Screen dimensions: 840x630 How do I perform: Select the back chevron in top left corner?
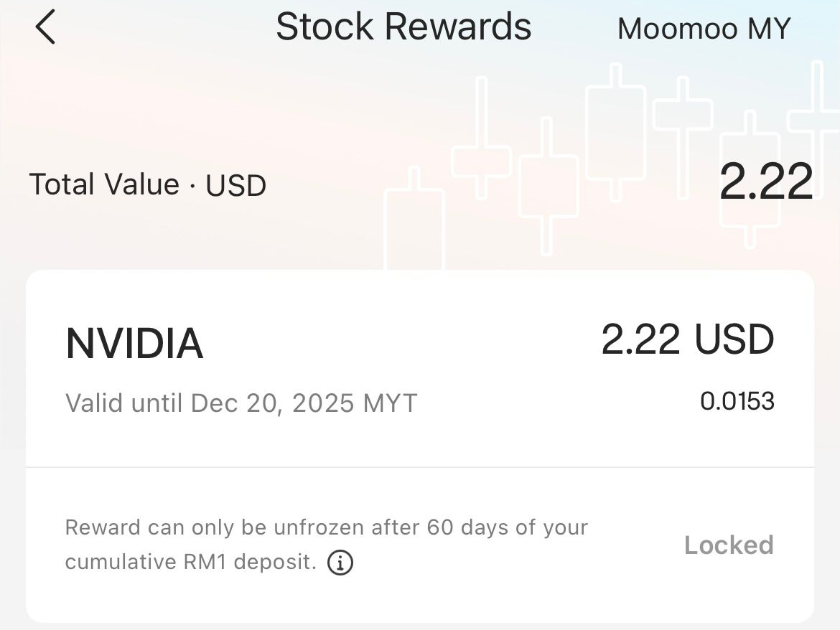point(45,27)
